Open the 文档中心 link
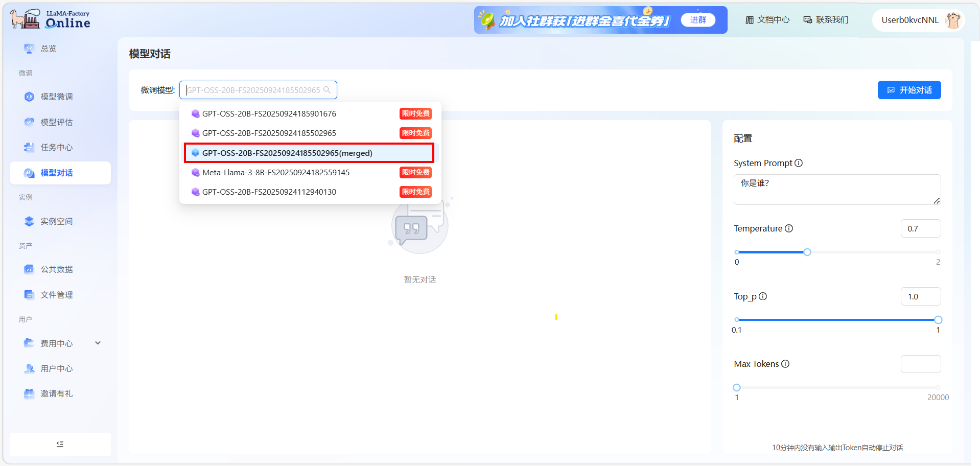The width and height of the screenshot is (980, 466). pos(767,20)
